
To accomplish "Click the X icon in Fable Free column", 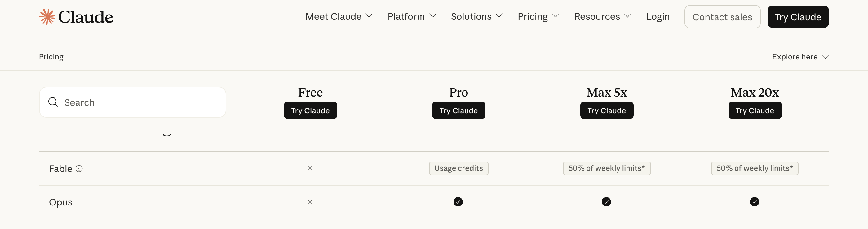I will pos(310,168).
